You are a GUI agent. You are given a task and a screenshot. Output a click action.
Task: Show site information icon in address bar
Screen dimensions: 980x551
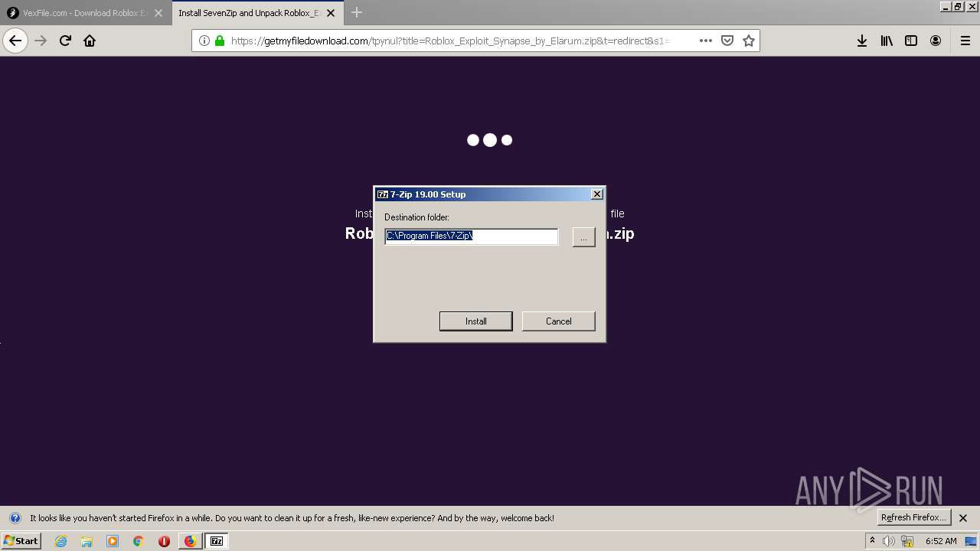(204, 41)
